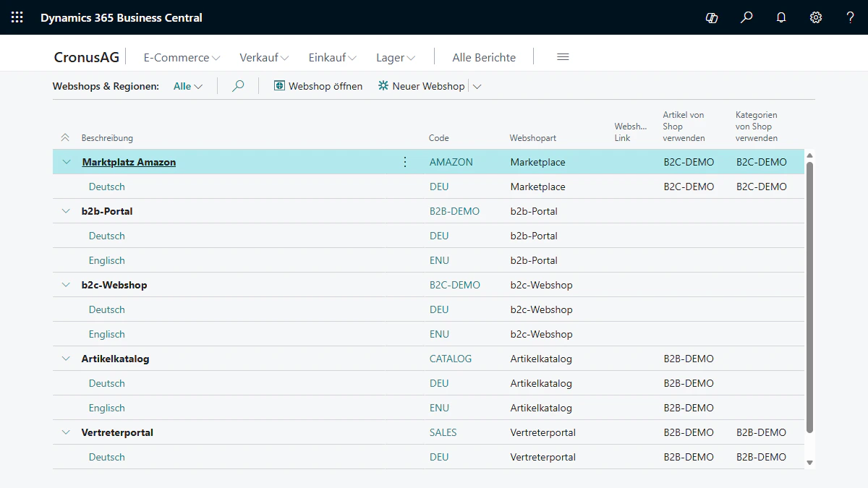Open the B2C-DEMO code link
The width and height of the screenshot is (868, 488).
pyautogui.click(x=455, y=285)
